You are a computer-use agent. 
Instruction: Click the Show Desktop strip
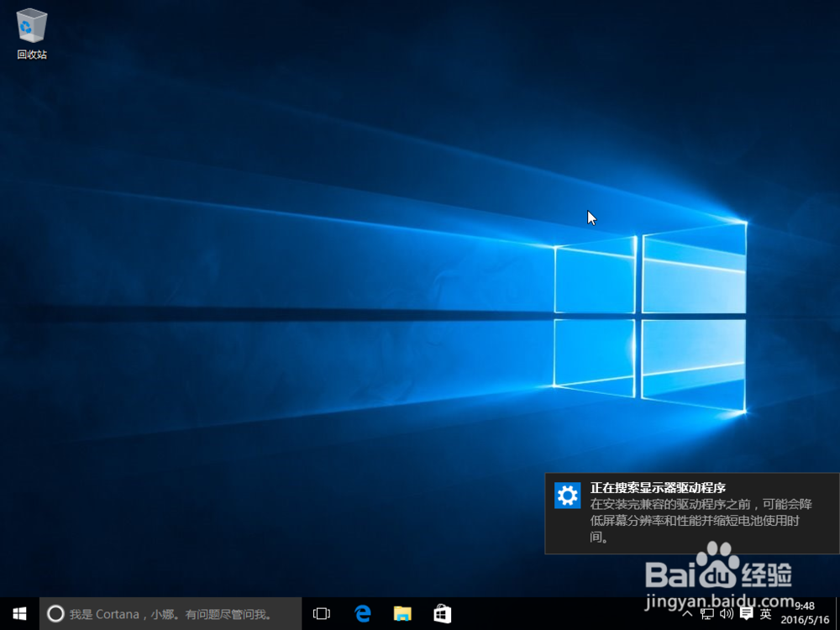pyautogui.click(x=837, y=613)
